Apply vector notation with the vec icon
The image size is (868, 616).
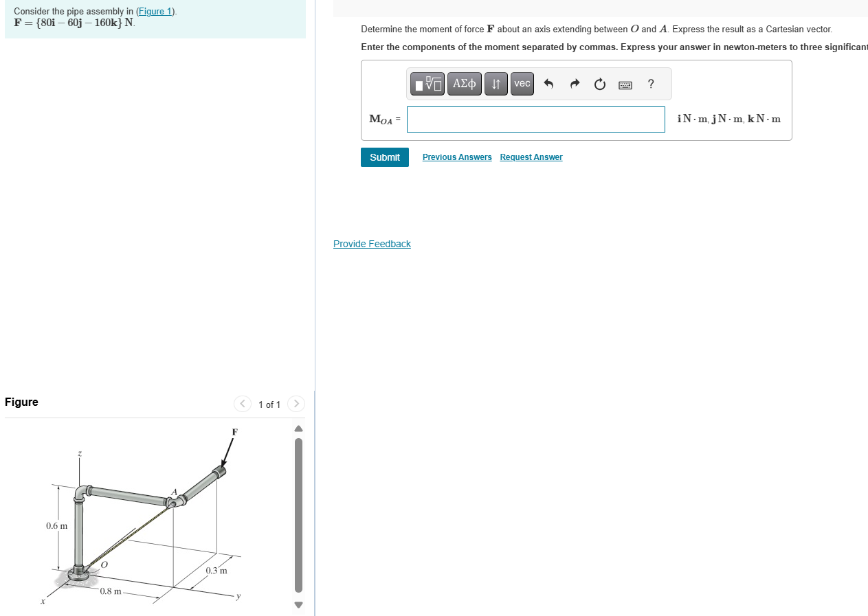[522, 83]
